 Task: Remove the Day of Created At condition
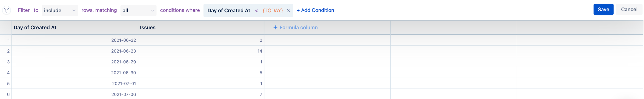click(288, 11)
